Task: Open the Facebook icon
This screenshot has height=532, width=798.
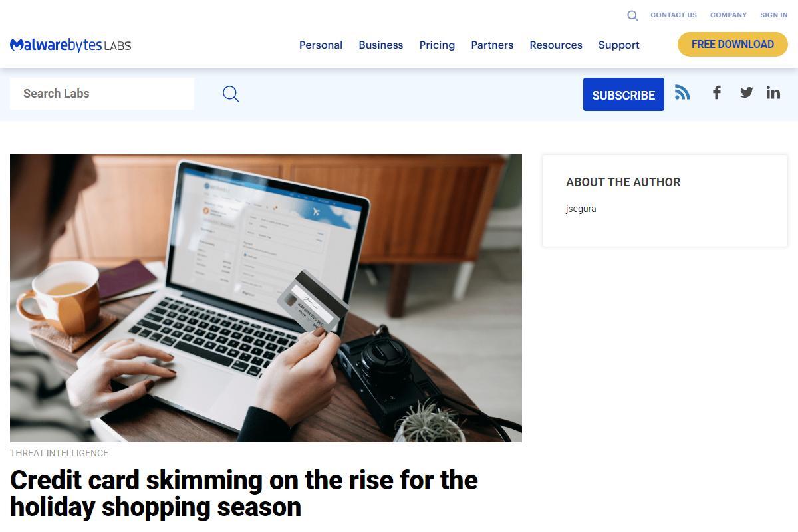Action: point(716,92)
